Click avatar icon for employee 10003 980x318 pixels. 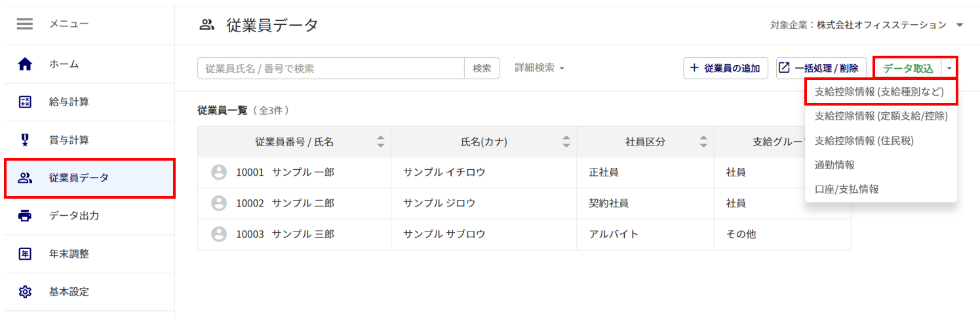[x=219, y=234]
